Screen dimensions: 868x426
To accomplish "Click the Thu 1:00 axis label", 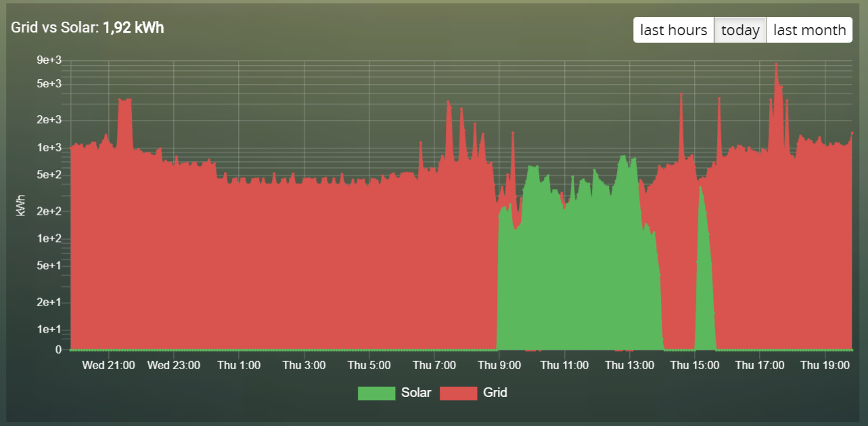I will [239, 366].
